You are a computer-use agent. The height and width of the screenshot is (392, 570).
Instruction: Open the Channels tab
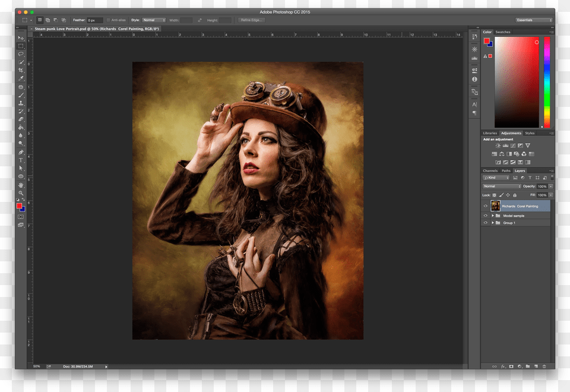pyautogui.click(x=490, y=171)
